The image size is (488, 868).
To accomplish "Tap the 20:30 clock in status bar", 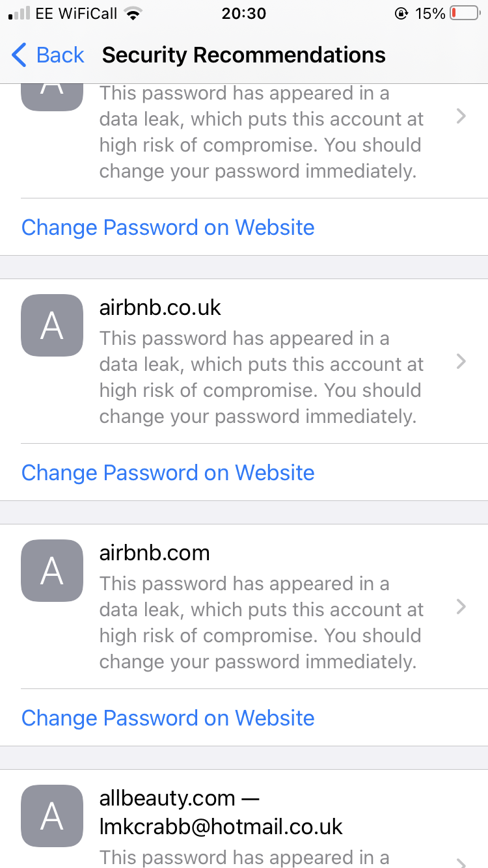I will pos(243,14).
